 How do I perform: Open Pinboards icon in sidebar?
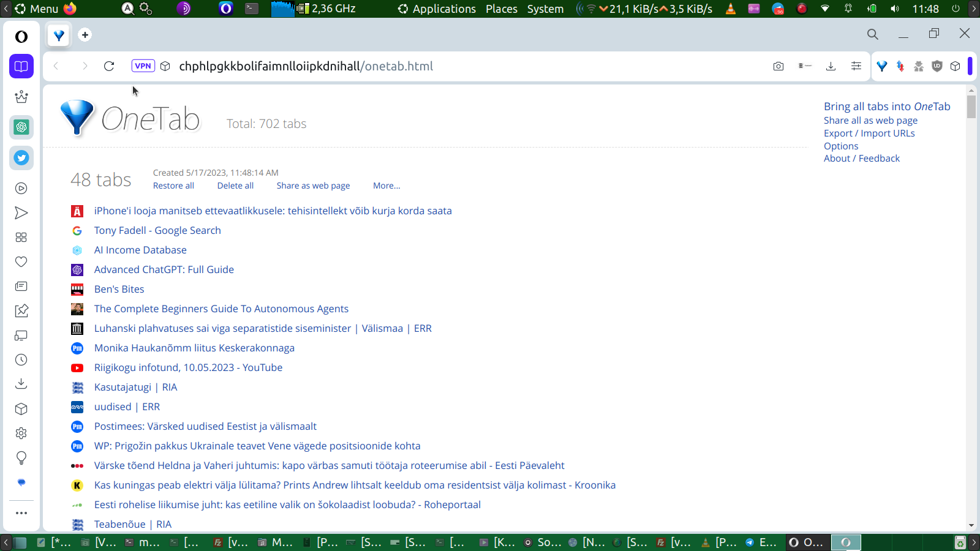click(21, 311)
